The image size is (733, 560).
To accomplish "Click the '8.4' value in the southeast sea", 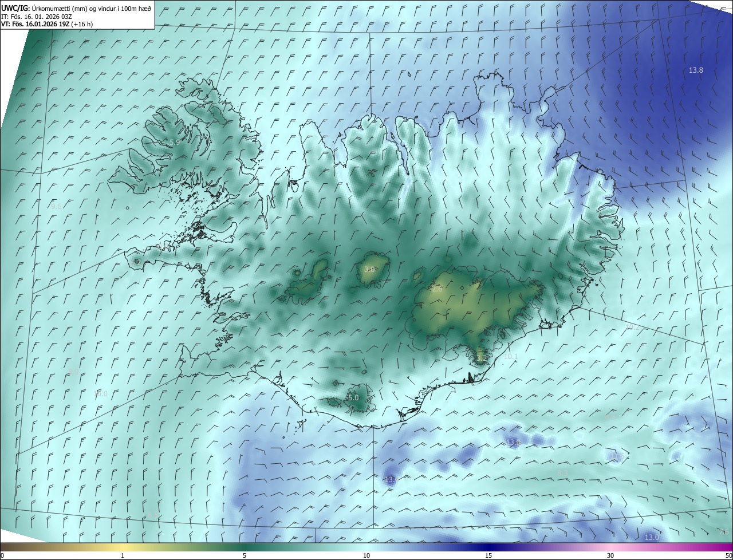I will (610, 417).
